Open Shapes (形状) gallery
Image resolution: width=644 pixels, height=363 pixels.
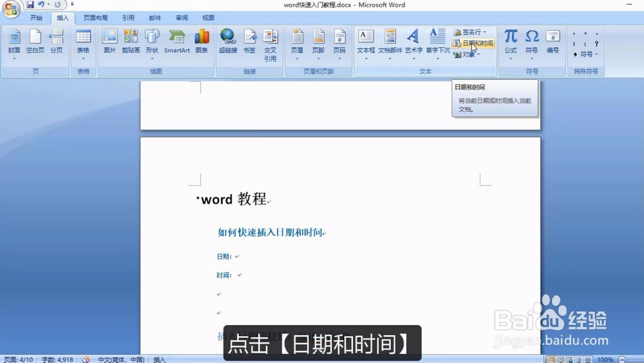152,44
